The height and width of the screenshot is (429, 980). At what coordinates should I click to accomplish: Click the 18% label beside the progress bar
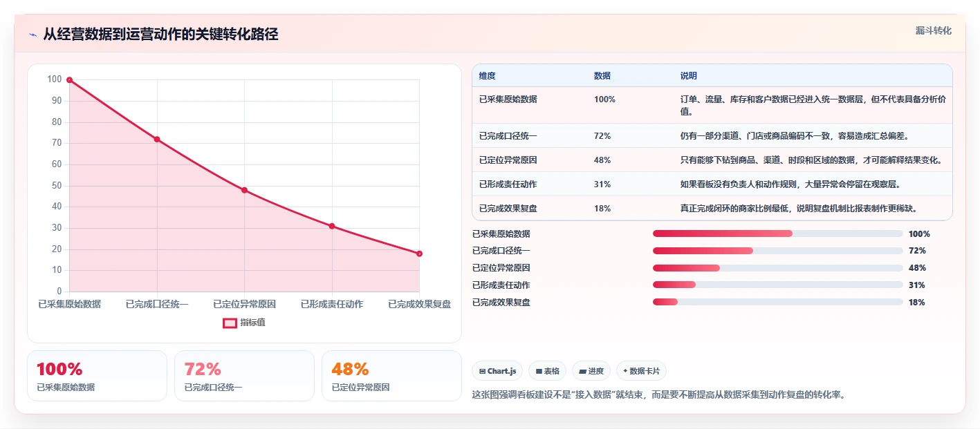click(x=917, y=303)
